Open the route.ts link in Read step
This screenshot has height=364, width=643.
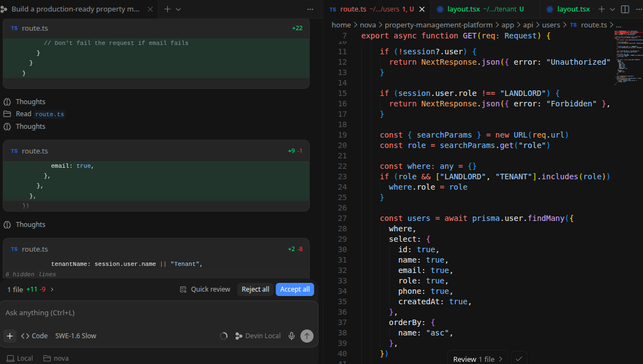50,115
